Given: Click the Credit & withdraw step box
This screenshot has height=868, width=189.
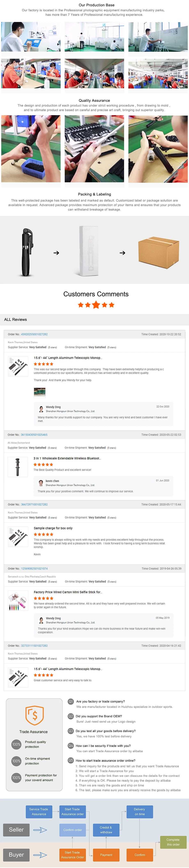Looking at the screenshot, I should [106, 829].
